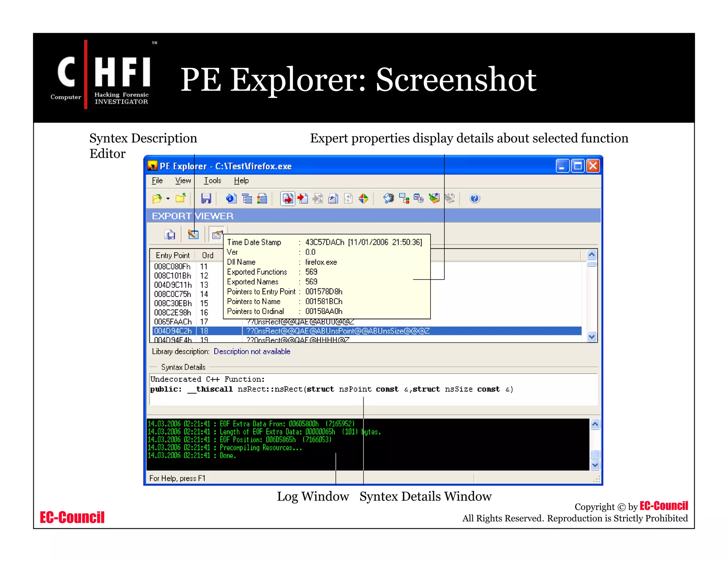The height and width of the screenshot is (562, 728).
Task: Click the Ord column header
Action: [208, 255]
